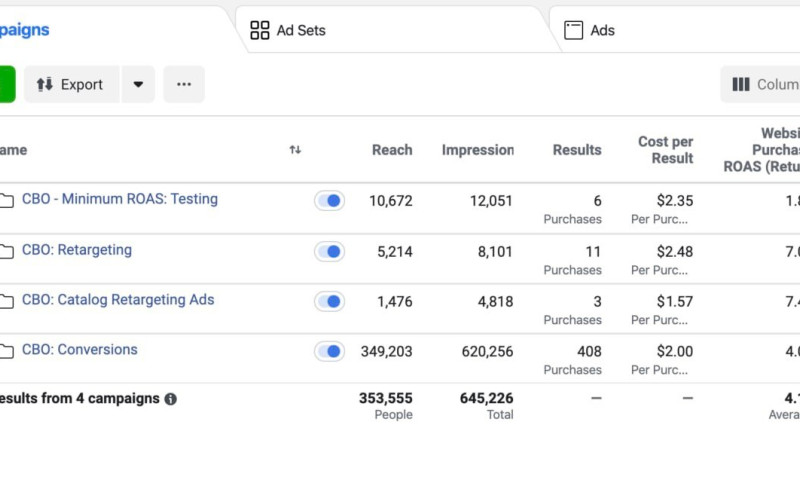The width and height of the screenshot is (800, 480).
Task: Switch to the Ad Sets tab
Action: pyautogui.click(x=300, y=30)
